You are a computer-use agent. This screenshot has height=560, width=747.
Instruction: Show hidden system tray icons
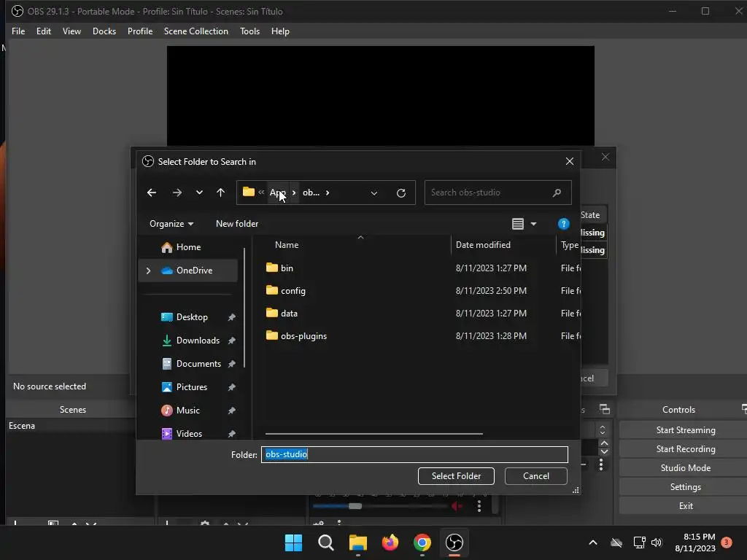tap(592, 542)
